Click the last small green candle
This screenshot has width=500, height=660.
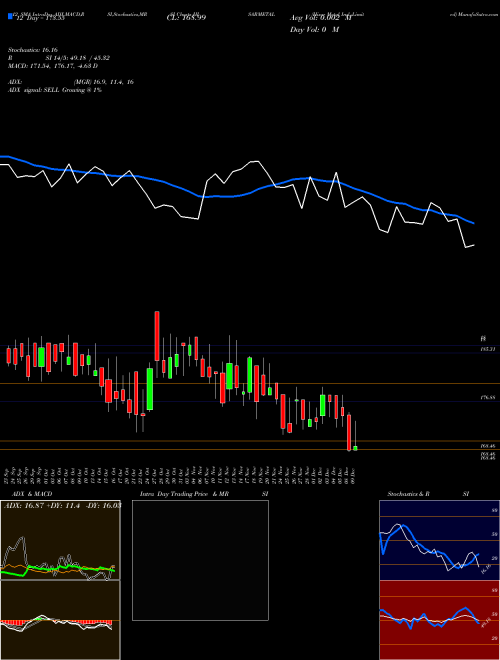coord(355,448)
